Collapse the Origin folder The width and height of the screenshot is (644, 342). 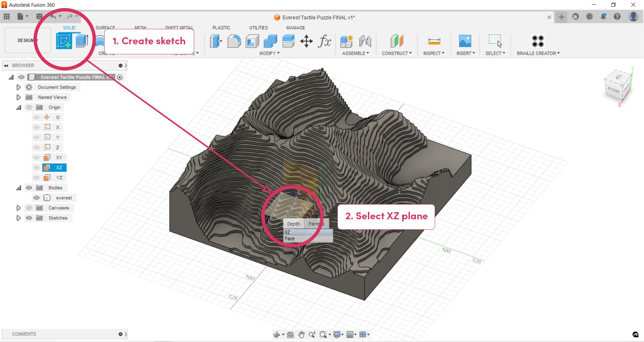point(18,107)
